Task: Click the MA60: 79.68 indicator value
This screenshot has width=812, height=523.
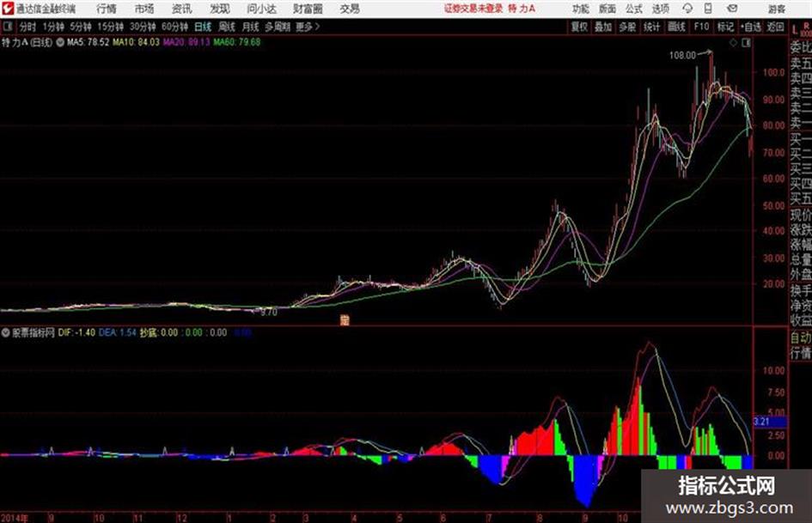Action: pyautogui.click(x=237, y=42)
